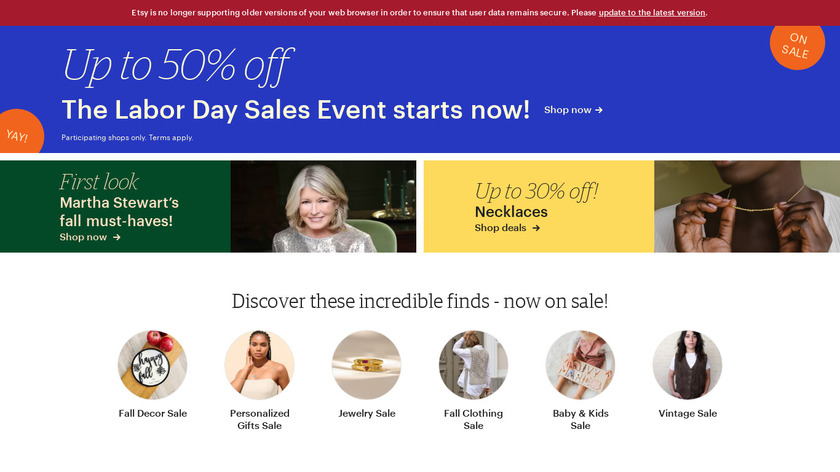The width and height of the screenshot is (840, 472).
Task: Click Shop now in Labor Day banner
Action: click(573, 110)
